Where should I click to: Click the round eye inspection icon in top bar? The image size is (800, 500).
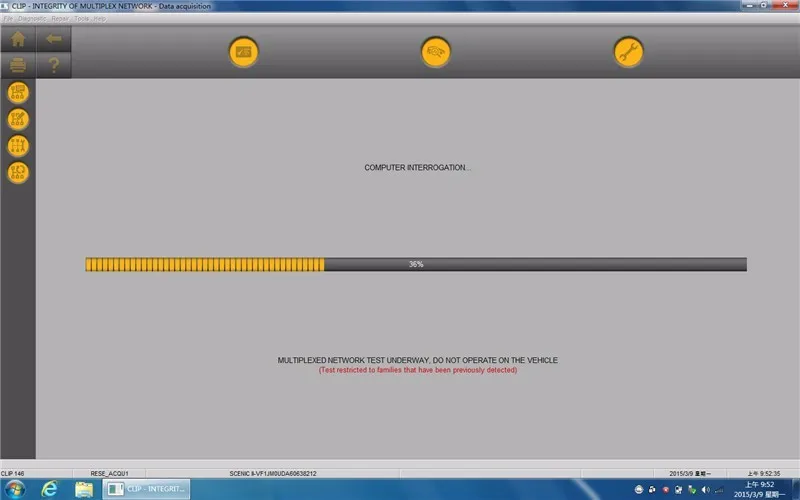point(436,52)
